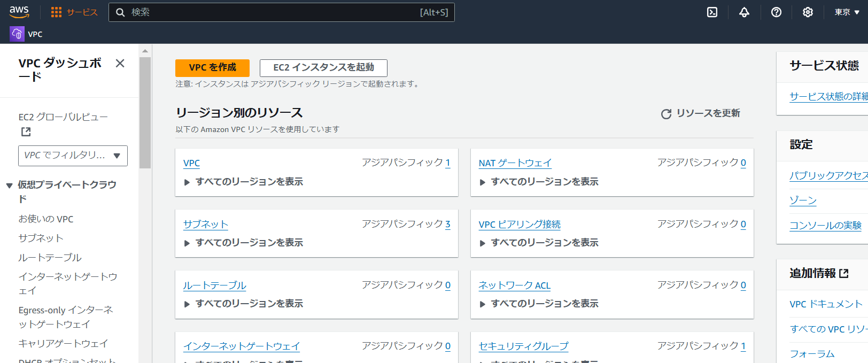Screen dimensions: 868x363
Task: Open the VPC resource link
Action: pyautogui.click(x=191, y=163)
